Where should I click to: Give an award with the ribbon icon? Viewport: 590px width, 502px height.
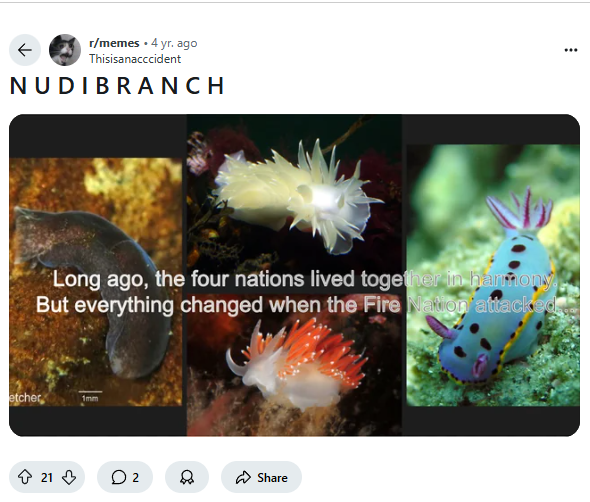tap(187, 477)
